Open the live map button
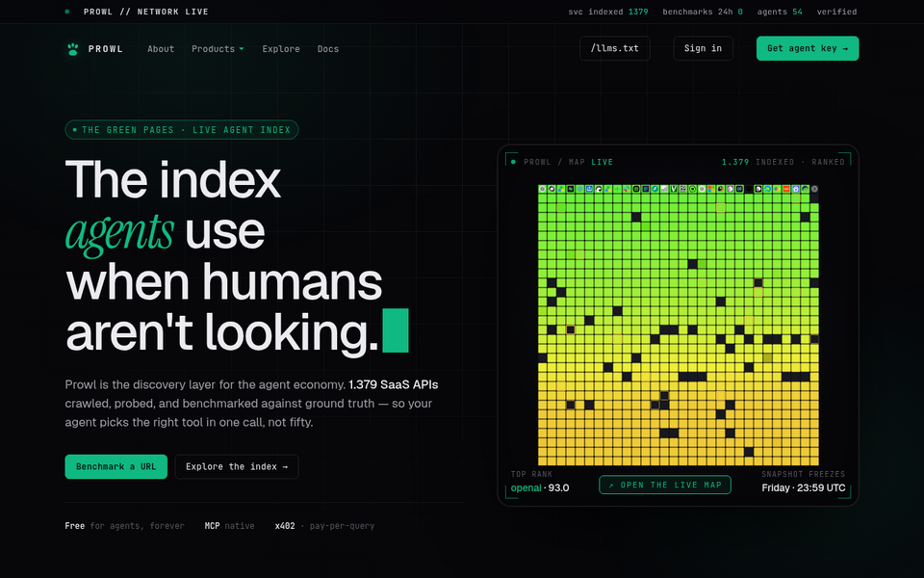 pos(665,485)
